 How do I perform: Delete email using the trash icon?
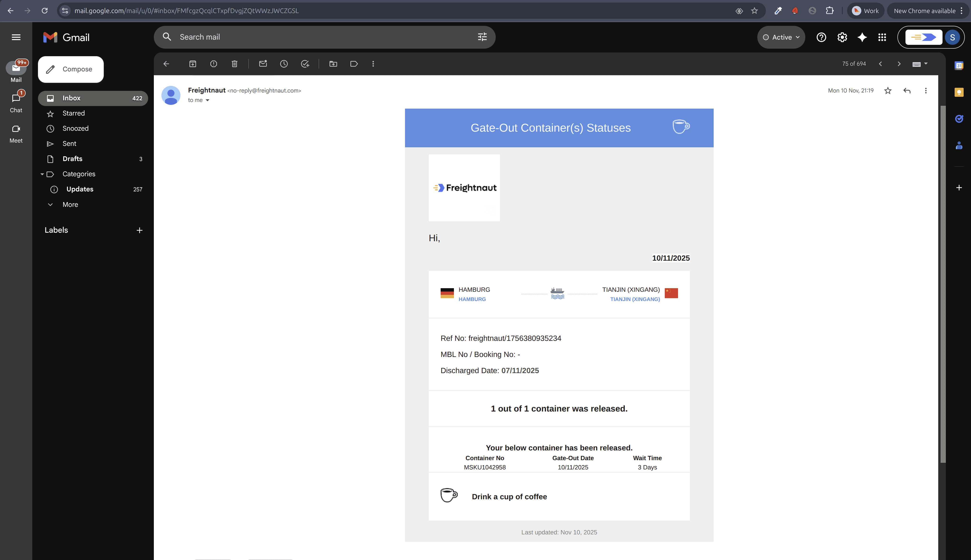click(x=234, y=64)
